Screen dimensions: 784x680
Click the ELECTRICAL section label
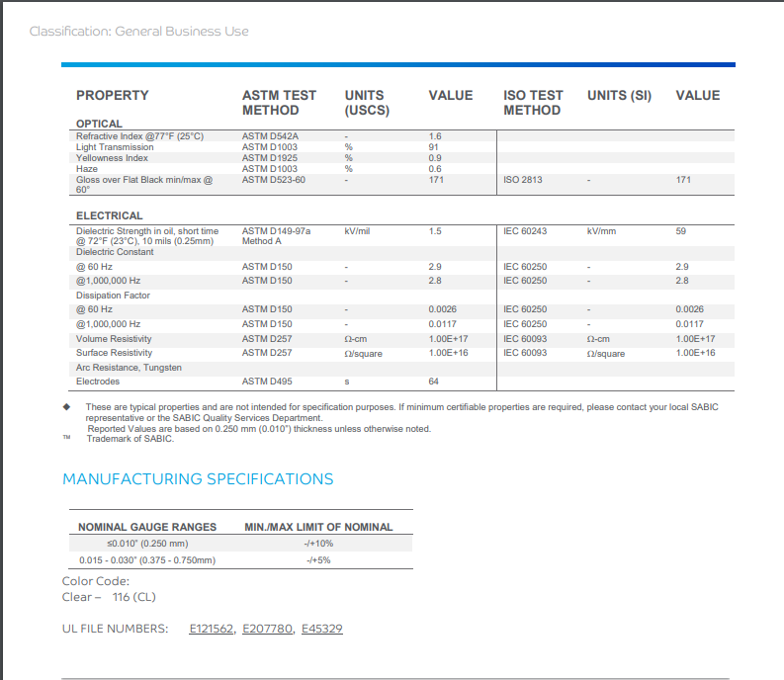109,215
